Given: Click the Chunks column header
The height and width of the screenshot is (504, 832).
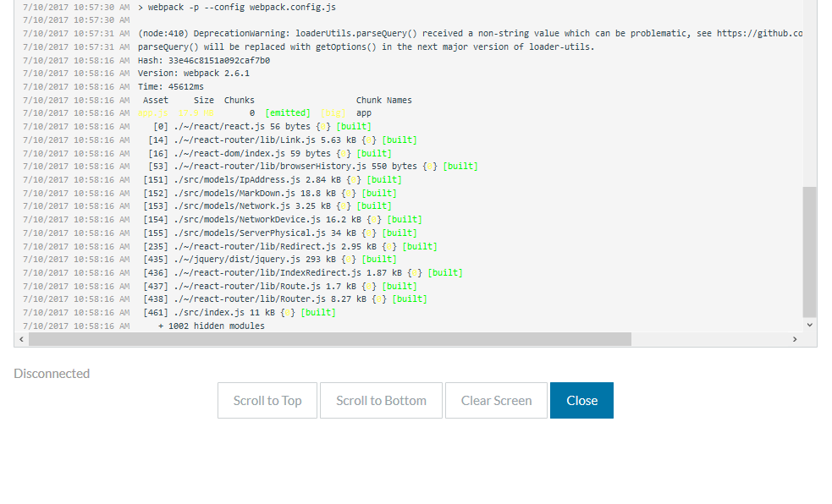Looking at the screenshot, I should pos(240,100).
